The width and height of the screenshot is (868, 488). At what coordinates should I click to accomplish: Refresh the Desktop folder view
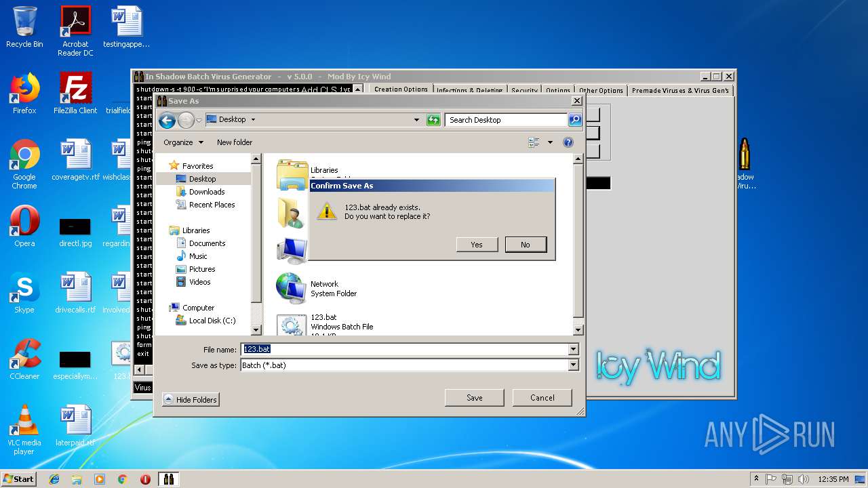point(433,120)
